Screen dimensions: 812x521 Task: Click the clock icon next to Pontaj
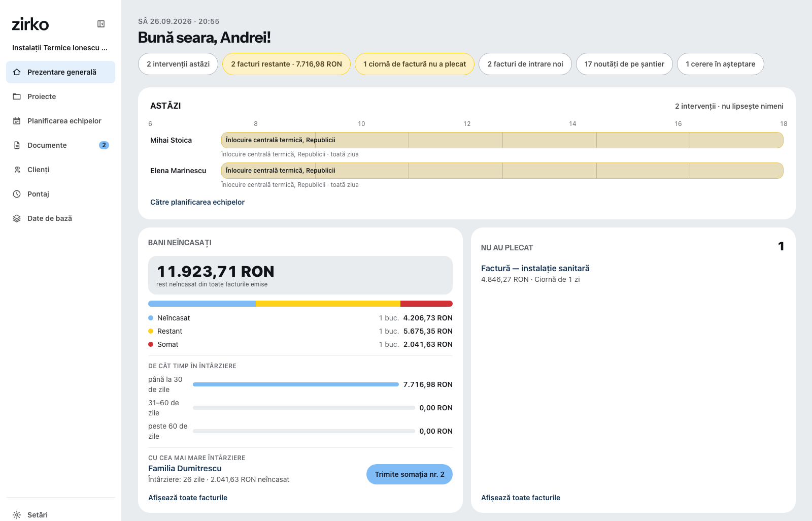(17, 194)
